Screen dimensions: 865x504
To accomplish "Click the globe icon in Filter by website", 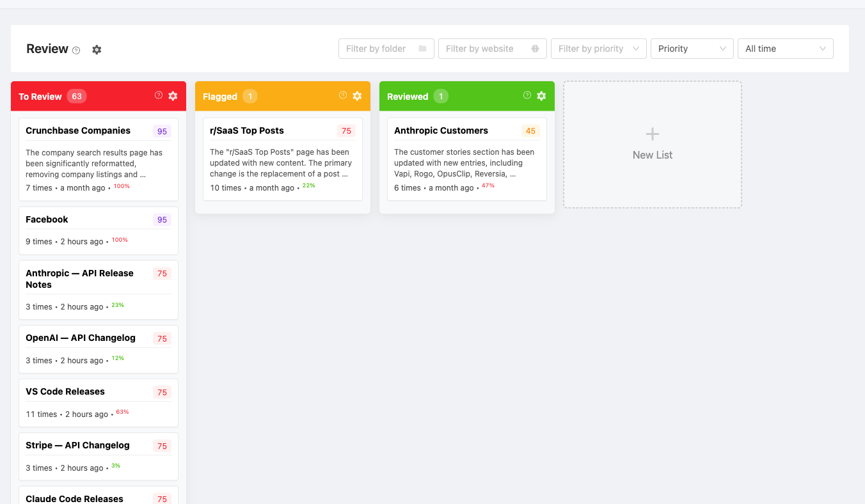I will click(535, 49).
